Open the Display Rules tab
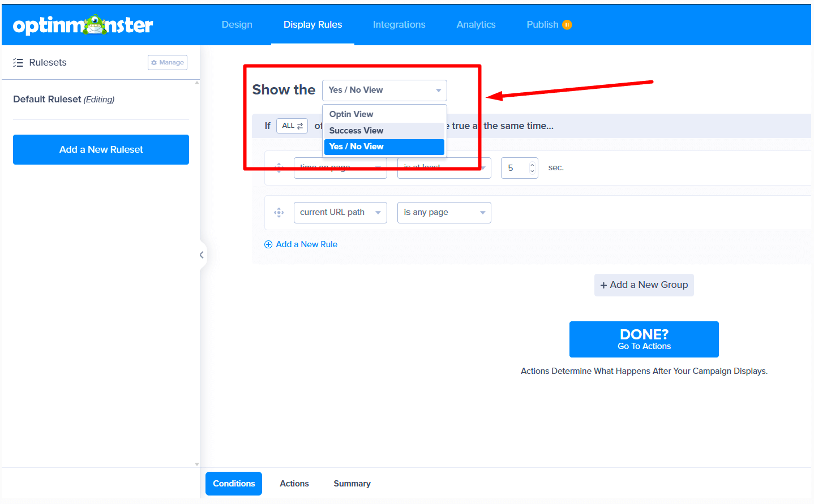The image size is (814, 504). tap(312, 25)
